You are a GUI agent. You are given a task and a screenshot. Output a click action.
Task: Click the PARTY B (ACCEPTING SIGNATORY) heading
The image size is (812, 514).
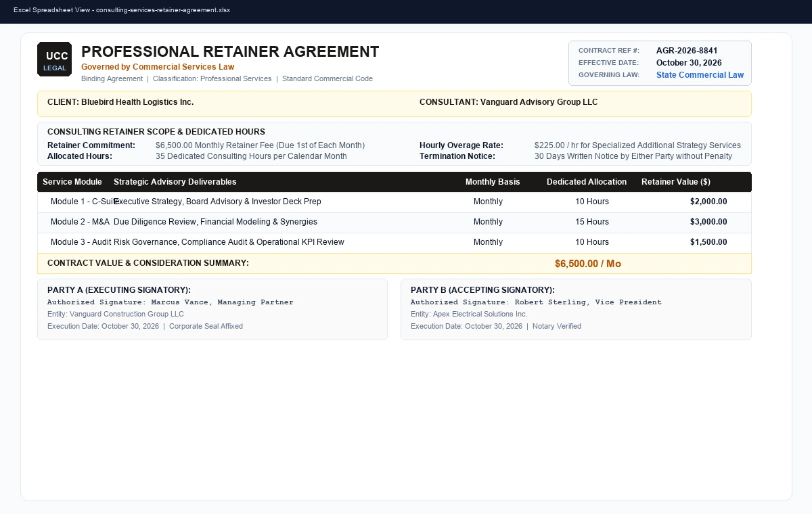pos(482,290)
